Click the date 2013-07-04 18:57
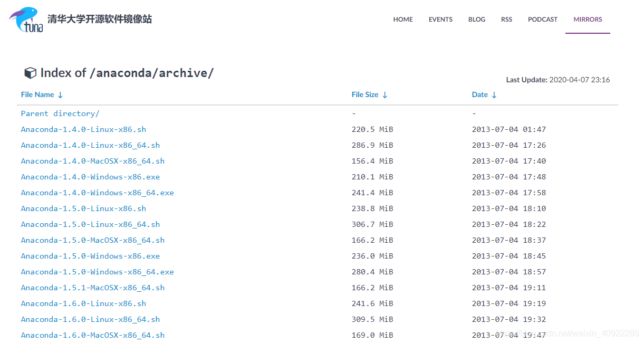 pos(509,272)
